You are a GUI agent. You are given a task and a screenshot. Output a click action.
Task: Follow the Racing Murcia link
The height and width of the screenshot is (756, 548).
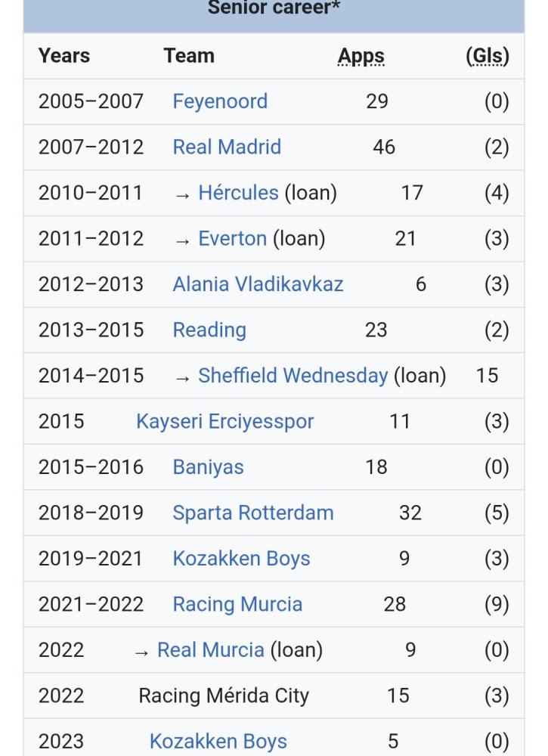click(x=237, y=605)
